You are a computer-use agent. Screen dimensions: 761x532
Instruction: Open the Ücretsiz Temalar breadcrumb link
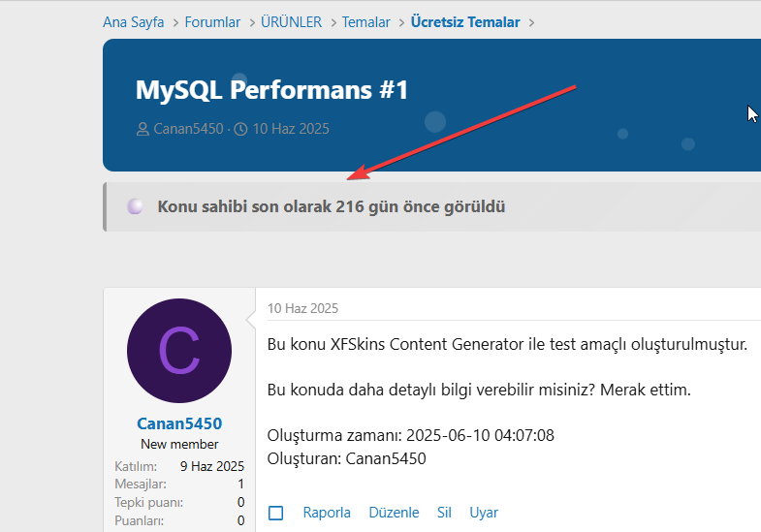point(465,21)
